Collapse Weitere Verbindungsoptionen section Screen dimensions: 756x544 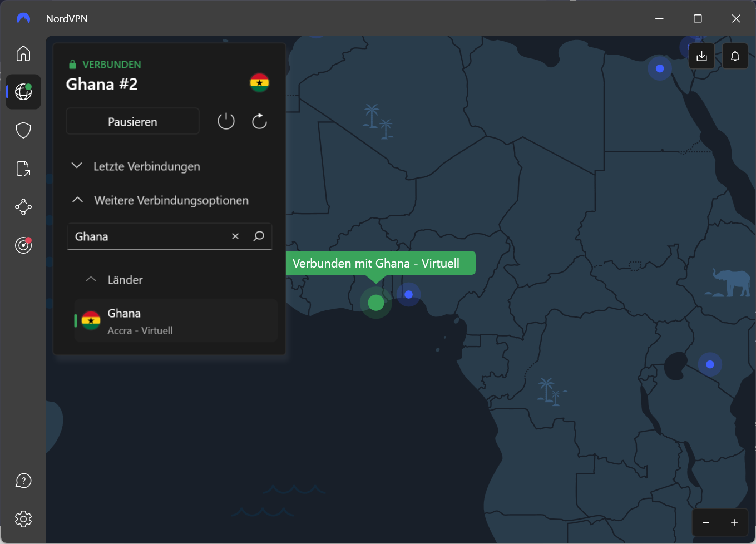(x=161, y=200)
